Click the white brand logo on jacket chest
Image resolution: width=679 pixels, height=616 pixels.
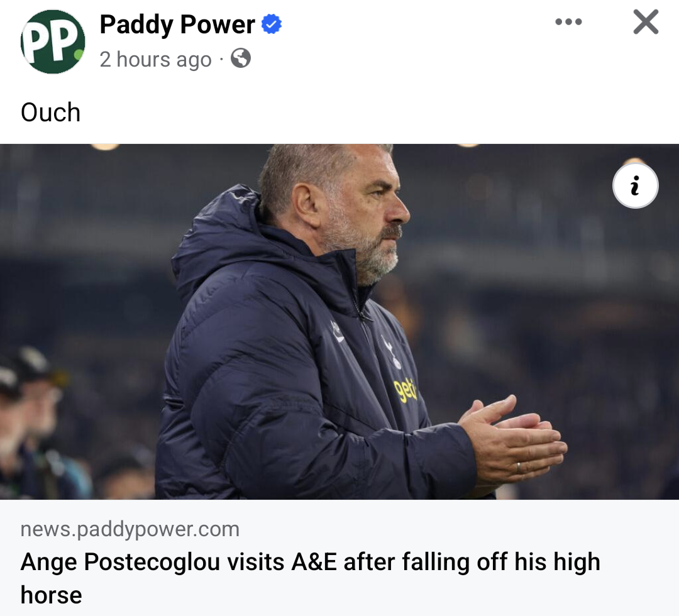tap(338, 331)
